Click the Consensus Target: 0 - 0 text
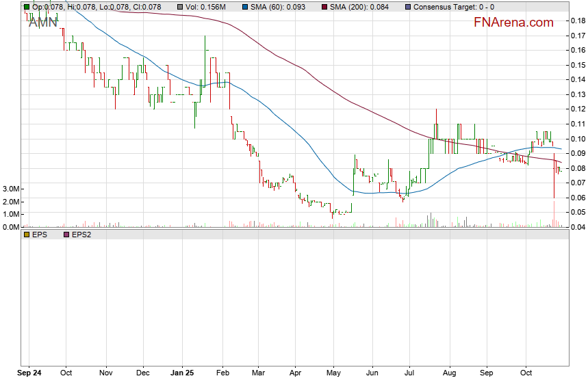 click(455, 7)
